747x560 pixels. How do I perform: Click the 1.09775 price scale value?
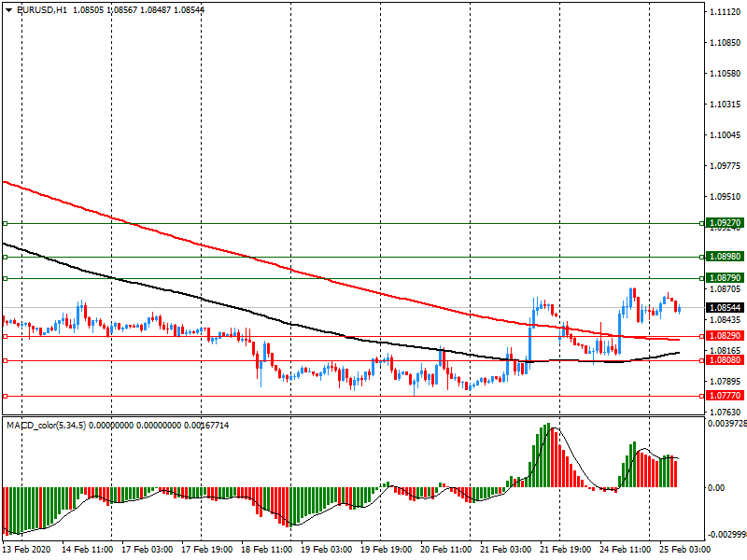click(x=726, y=166)
